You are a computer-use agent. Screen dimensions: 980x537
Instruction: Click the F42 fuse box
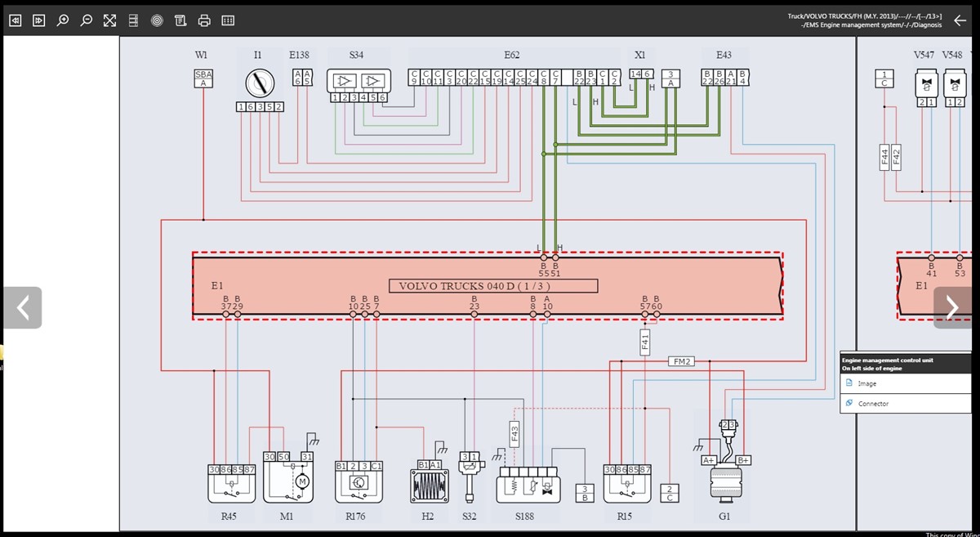click(896, 157)
